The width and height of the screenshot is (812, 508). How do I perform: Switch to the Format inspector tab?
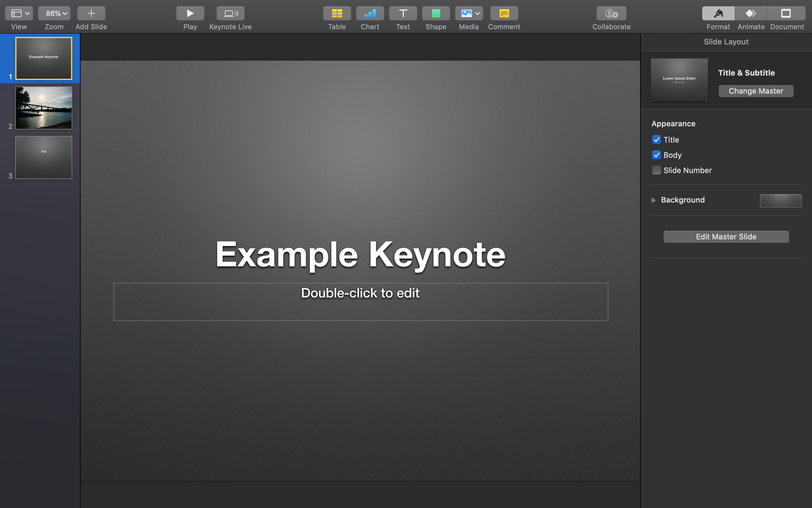coord(718,13)
